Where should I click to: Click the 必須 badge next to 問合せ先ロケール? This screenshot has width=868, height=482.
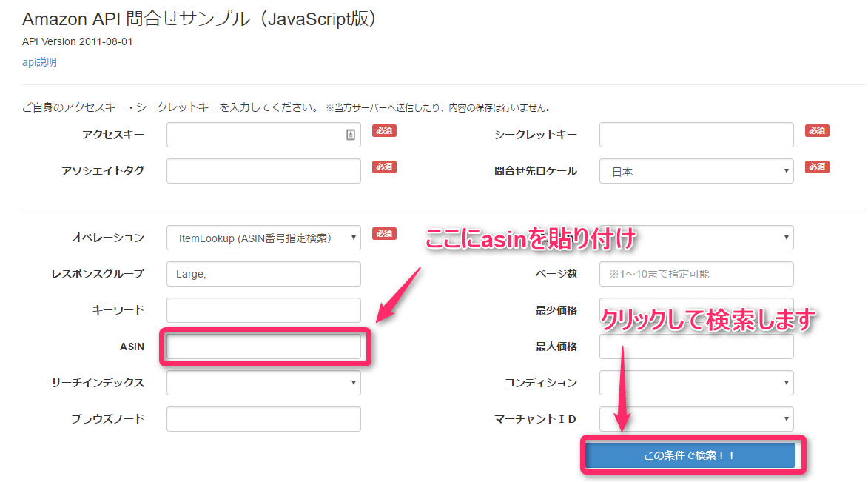(x=817, y=167)
